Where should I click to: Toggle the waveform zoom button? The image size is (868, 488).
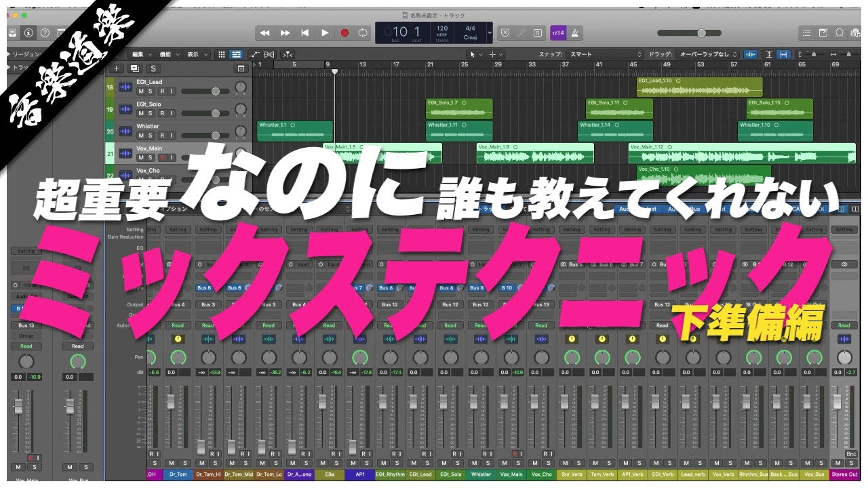(750, 54)
